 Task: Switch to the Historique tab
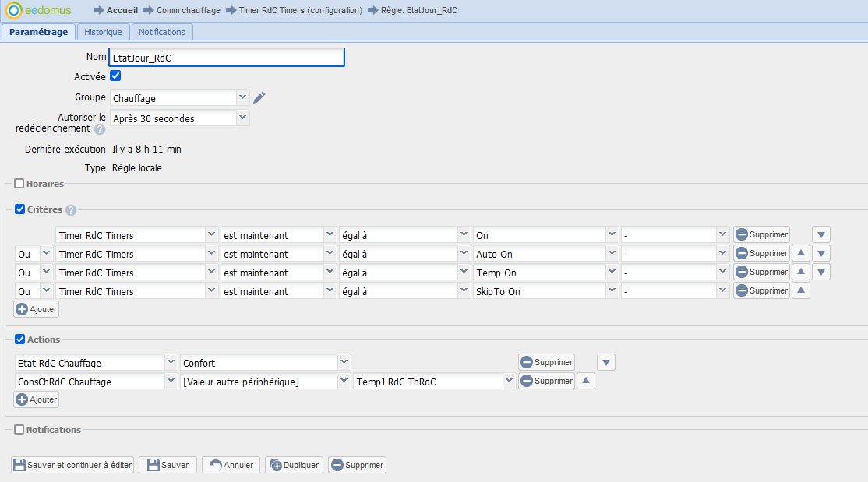pos(103,32)
